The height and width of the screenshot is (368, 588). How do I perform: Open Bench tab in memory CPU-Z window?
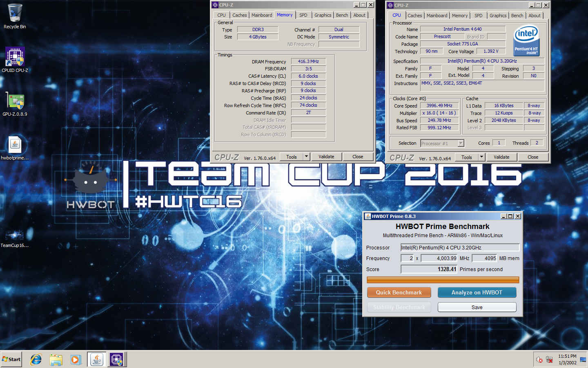pyautogui.click(x=342, y=15)
